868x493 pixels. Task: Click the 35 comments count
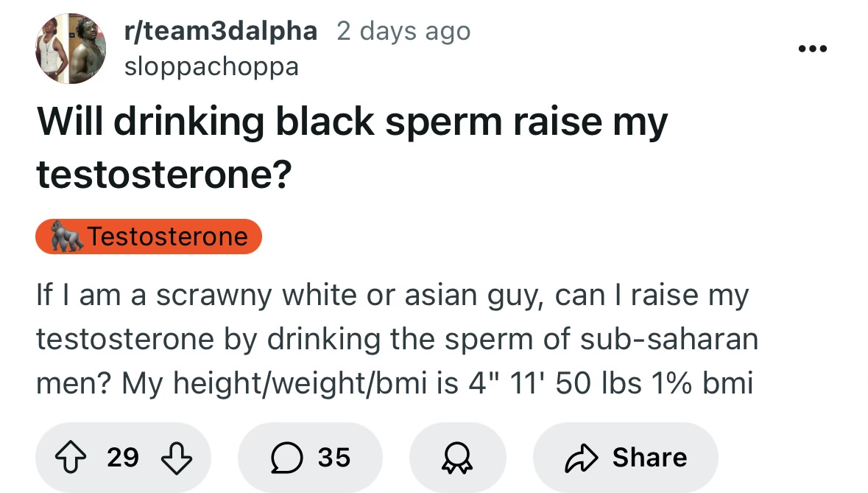[334, 458]
